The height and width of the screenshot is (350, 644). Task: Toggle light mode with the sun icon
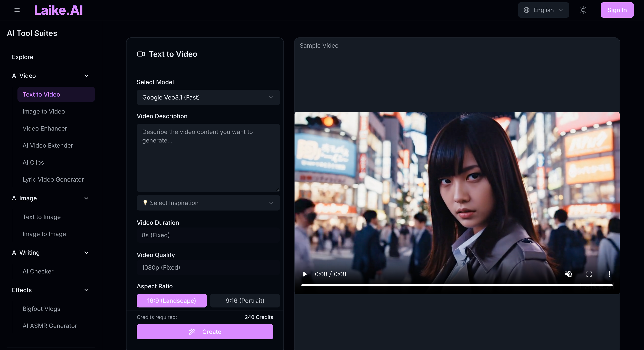pyautogui.click(x=583, y=10)
